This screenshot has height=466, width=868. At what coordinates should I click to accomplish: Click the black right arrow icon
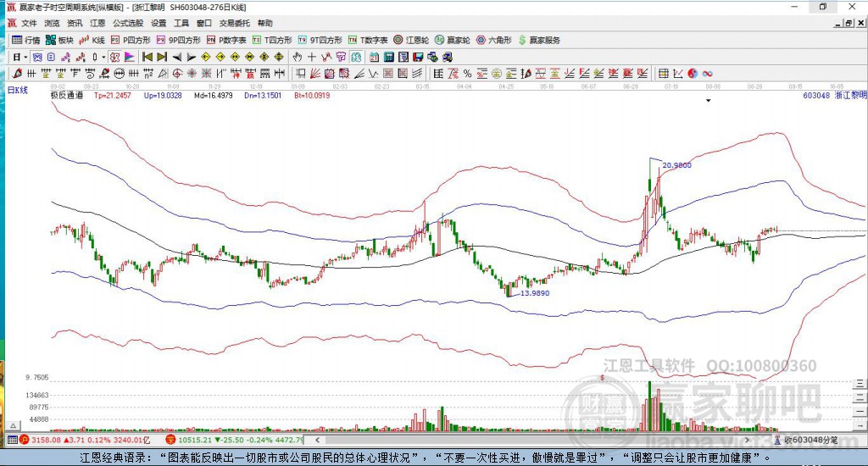[x=192, y=57]
